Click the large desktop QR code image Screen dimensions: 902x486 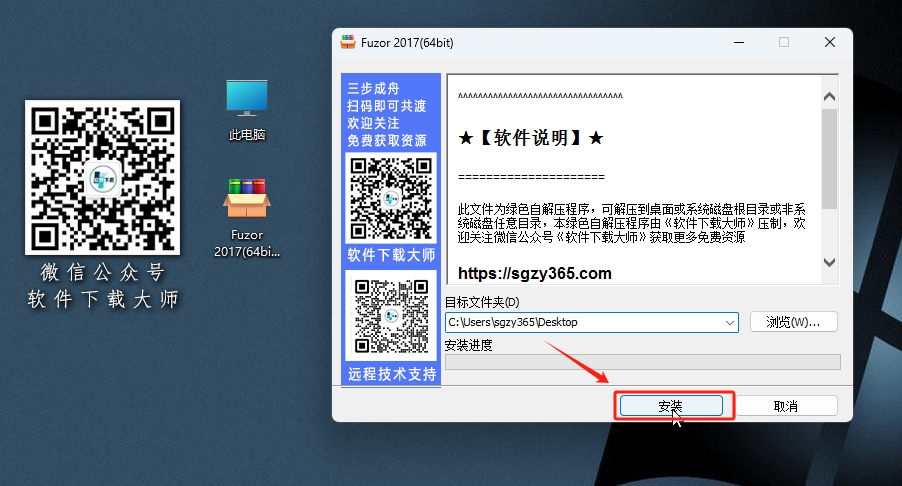(x=102, y=177)
